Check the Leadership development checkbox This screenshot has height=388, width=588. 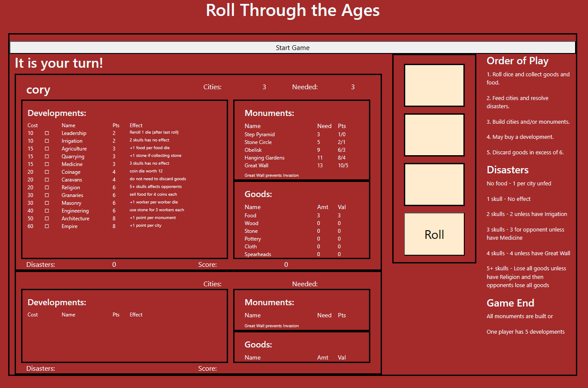pyautogui.click(x=47, y=133)
